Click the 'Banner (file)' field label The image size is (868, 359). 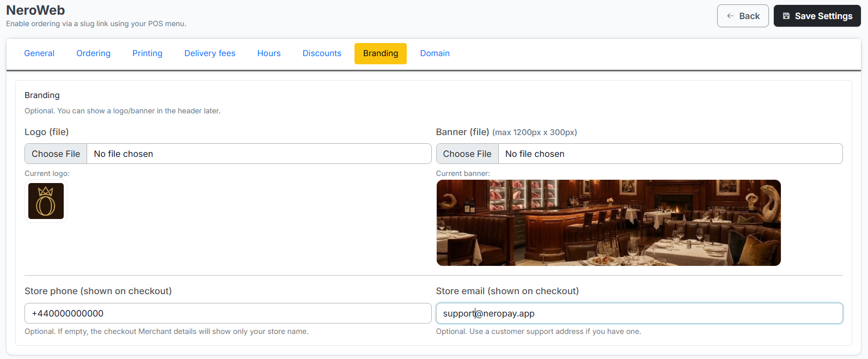click(x=462, y=132)
